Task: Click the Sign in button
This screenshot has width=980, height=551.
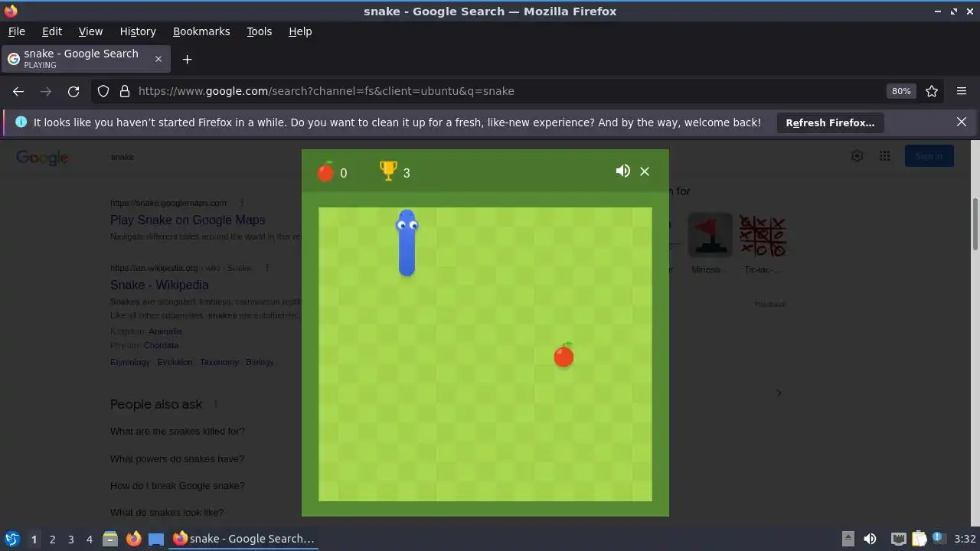Action: [929, 156]
